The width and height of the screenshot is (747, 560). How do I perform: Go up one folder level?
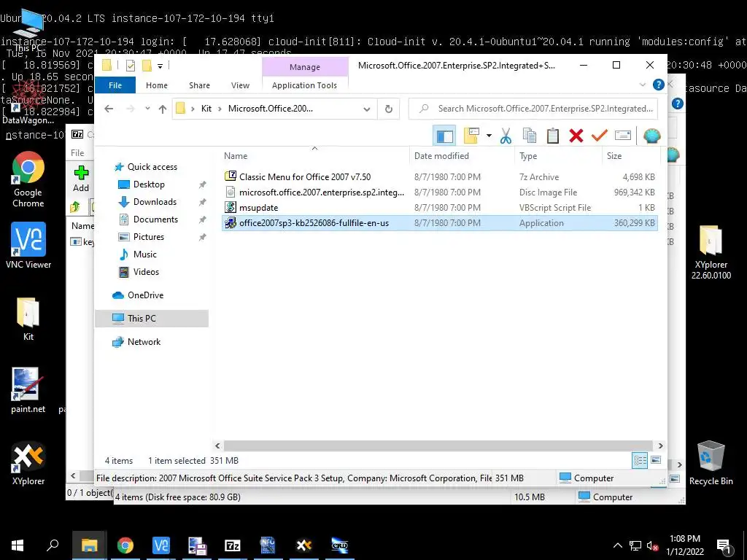coord(163,109)
